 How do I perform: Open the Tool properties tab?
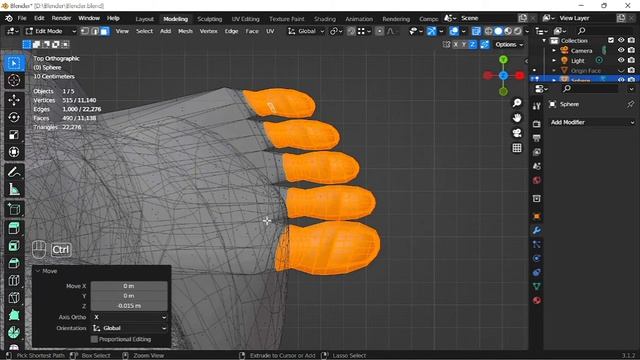pyautogui.click(x=537, y=106)
